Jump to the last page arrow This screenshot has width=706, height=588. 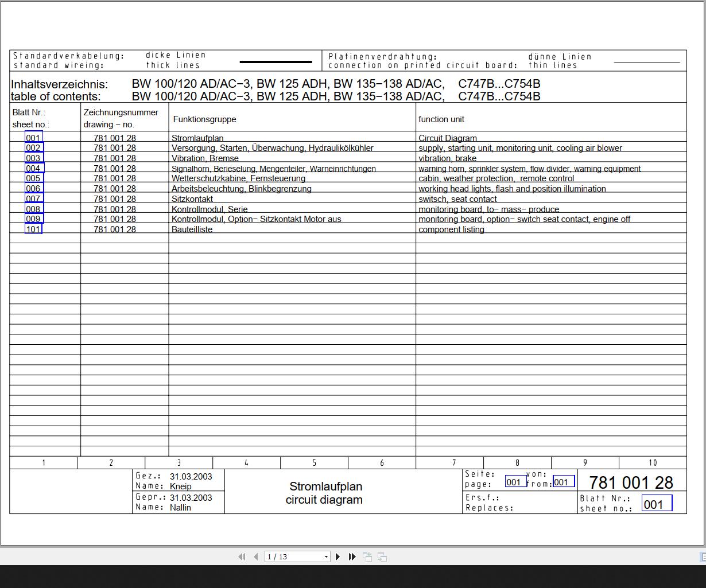352,556
